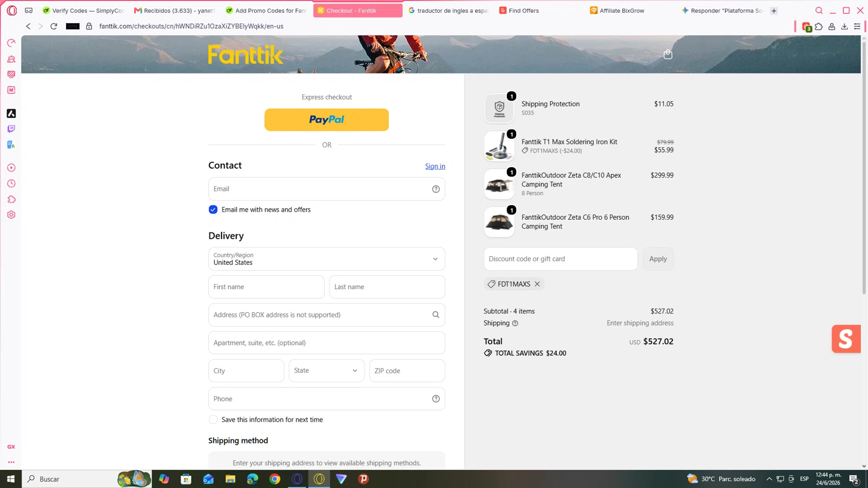Click the taskbar Buscar search box
Image resolution: width=868 pixels, height=488 pixels.
point(87,479)
